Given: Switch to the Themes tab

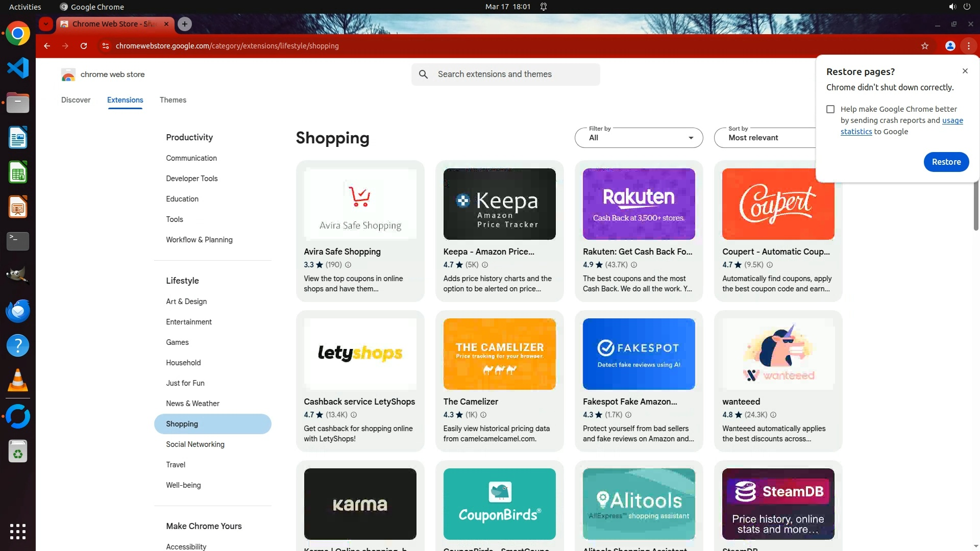Looking at the screenshot, I should [173, 100].
